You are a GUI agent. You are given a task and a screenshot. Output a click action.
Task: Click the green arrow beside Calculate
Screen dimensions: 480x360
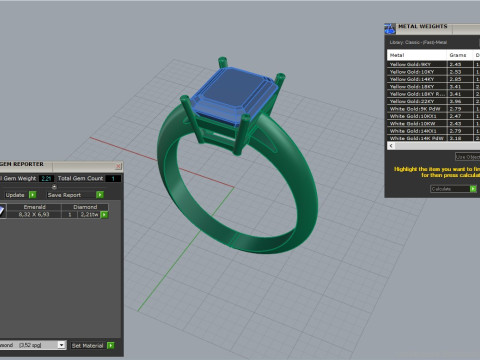click(x=473, y=189)
